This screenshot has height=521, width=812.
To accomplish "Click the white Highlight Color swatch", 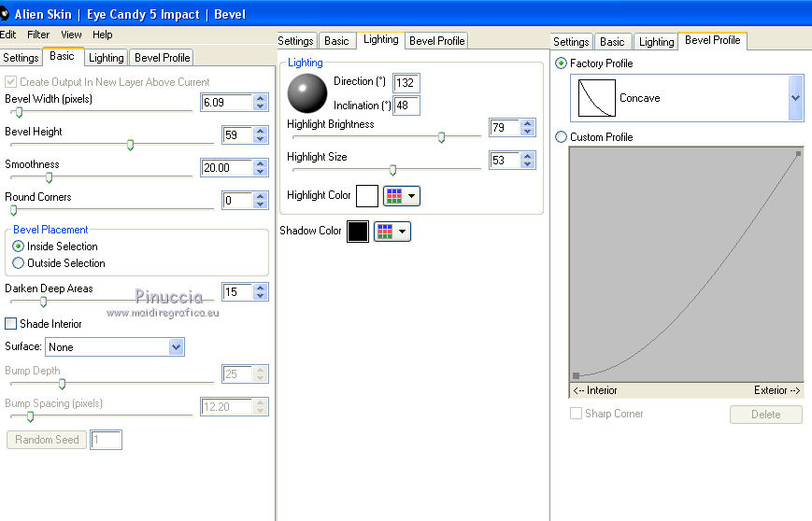I will 367,196.
